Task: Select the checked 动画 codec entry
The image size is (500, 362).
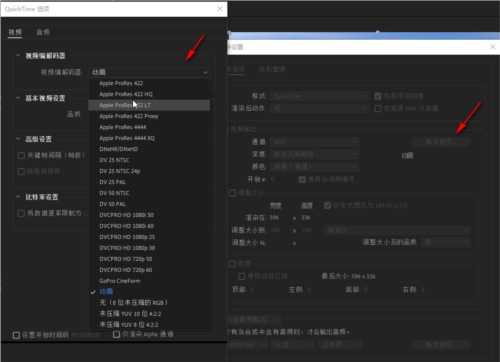Action: tap(149, 292)
